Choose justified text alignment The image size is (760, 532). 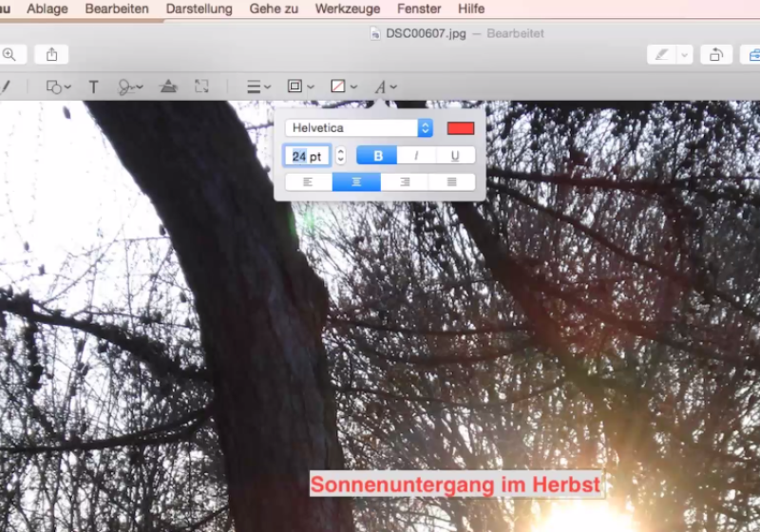coord(452,181)
